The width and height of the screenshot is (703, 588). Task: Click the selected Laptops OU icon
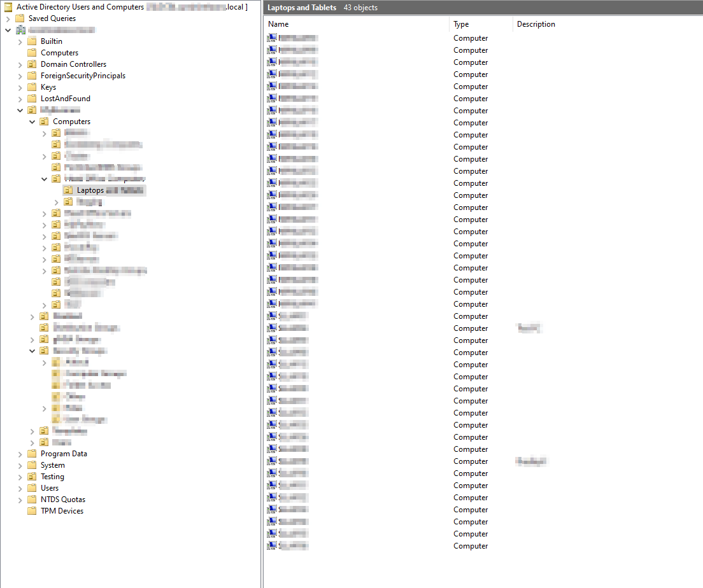pyautogui.click(x=68, y=190)
